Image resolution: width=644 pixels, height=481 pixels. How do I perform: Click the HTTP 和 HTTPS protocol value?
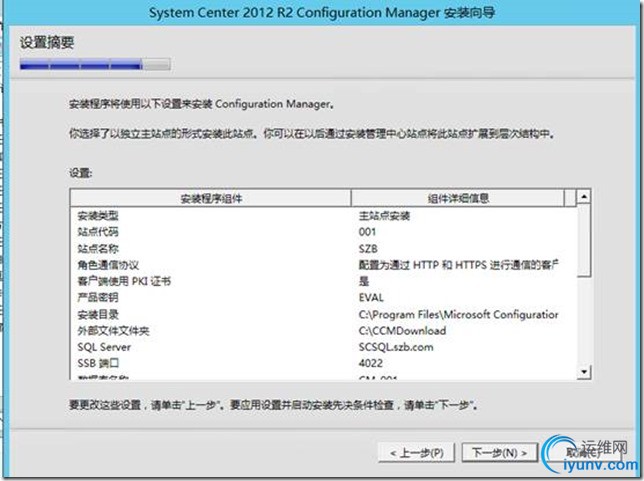click(x=458, y=265)
